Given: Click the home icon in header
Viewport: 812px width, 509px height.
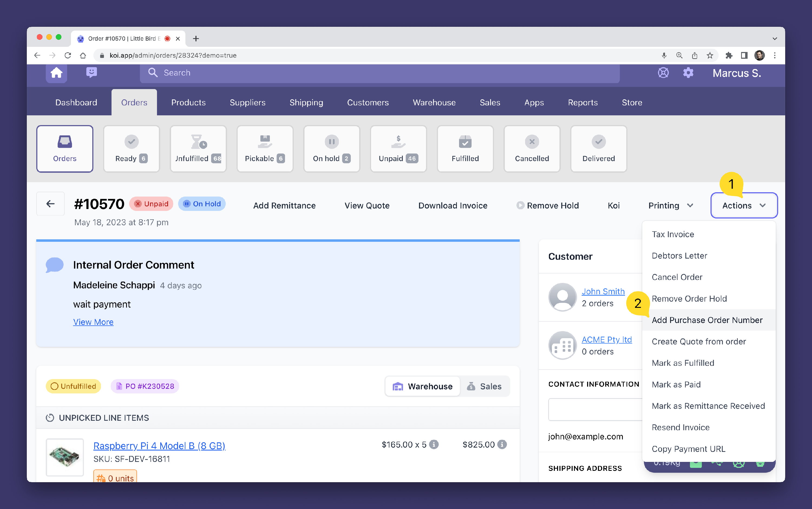Looking at the screenshot, I should 57,73.
